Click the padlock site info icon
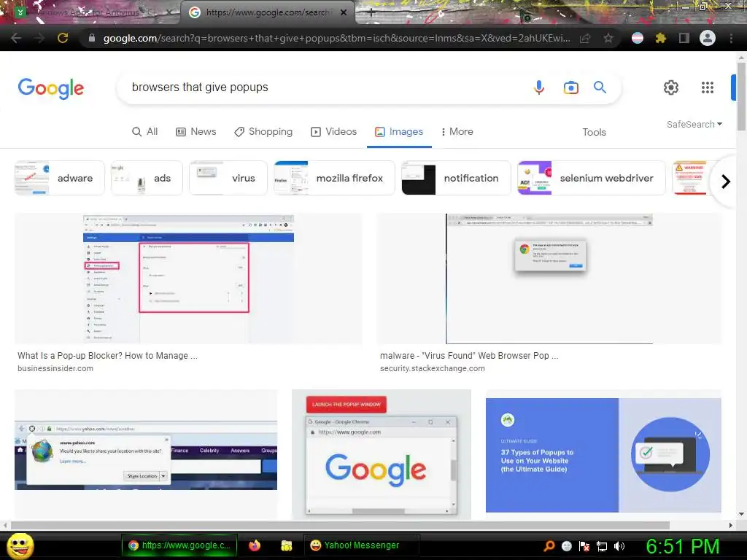 pos(91,38)
